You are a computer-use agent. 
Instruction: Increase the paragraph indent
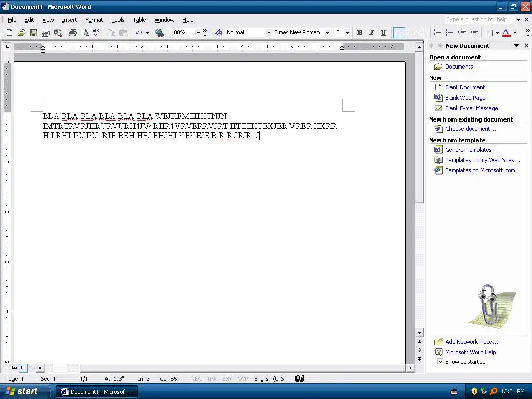click(x=474, y=33)
